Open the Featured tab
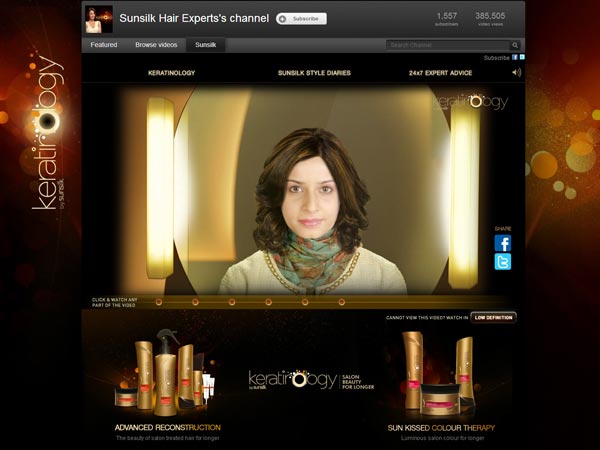The width and height of the screenshot is (600, 450). click(x=103, y=45)
